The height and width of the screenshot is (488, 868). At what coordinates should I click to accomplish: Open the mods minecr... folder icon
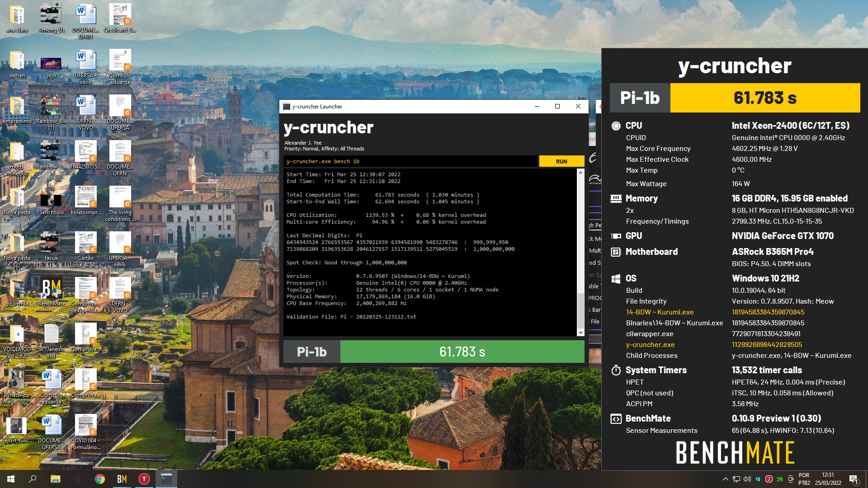pos(17,159)
